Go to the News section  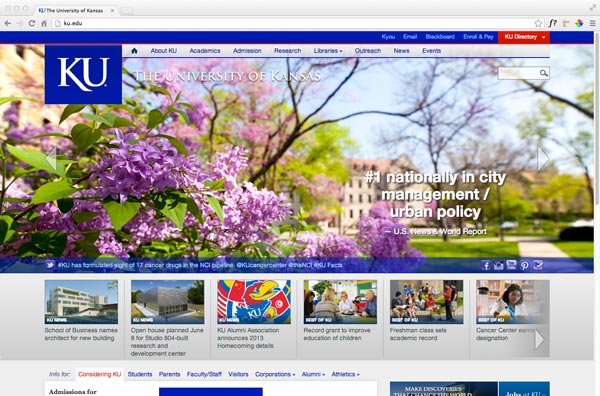(401, 51)
